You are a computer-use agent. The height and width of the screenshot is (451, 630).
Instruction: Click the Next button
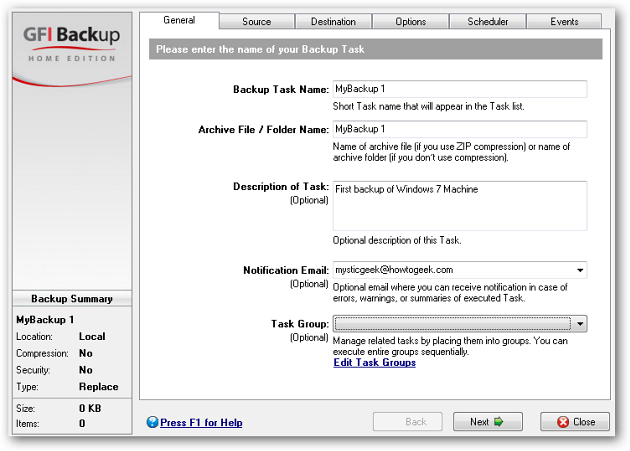pyautogui.click(x=488, y=422)
